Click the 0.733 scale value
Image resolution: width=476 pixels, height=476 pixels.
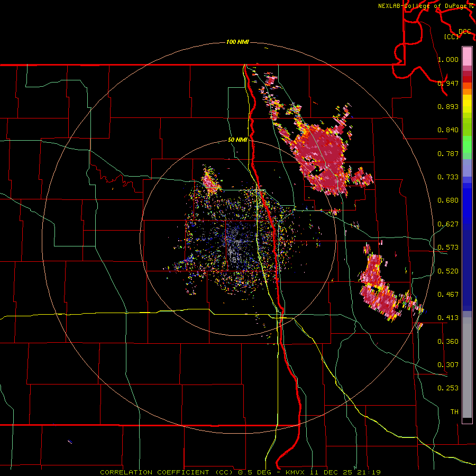(448, 177)
